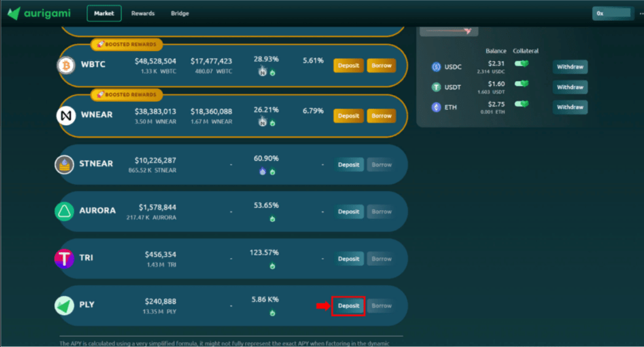This screenshot has height=347, width=644.
Task: Open the Bridge tab
Action: [x=180, y=13]
